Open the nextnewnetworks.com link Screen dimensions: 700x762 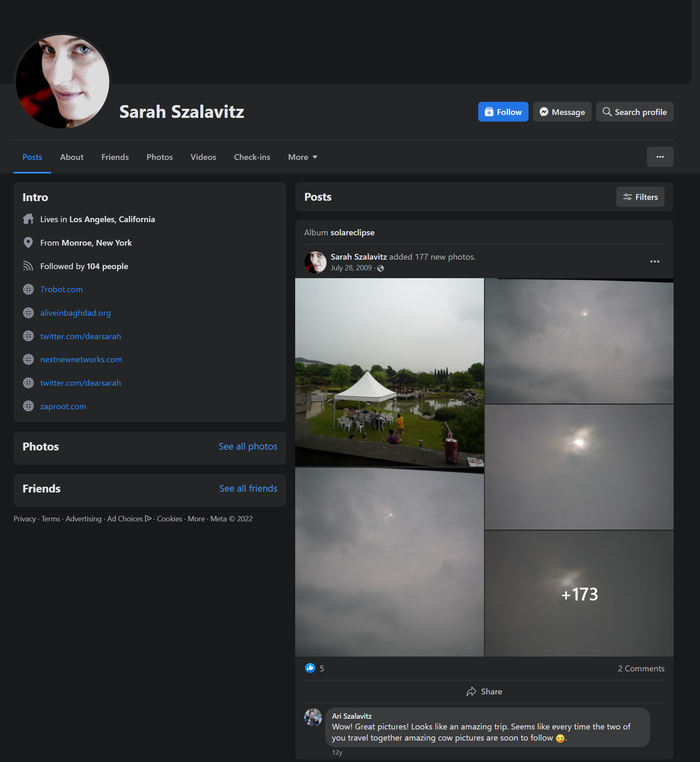click(81, 359)
